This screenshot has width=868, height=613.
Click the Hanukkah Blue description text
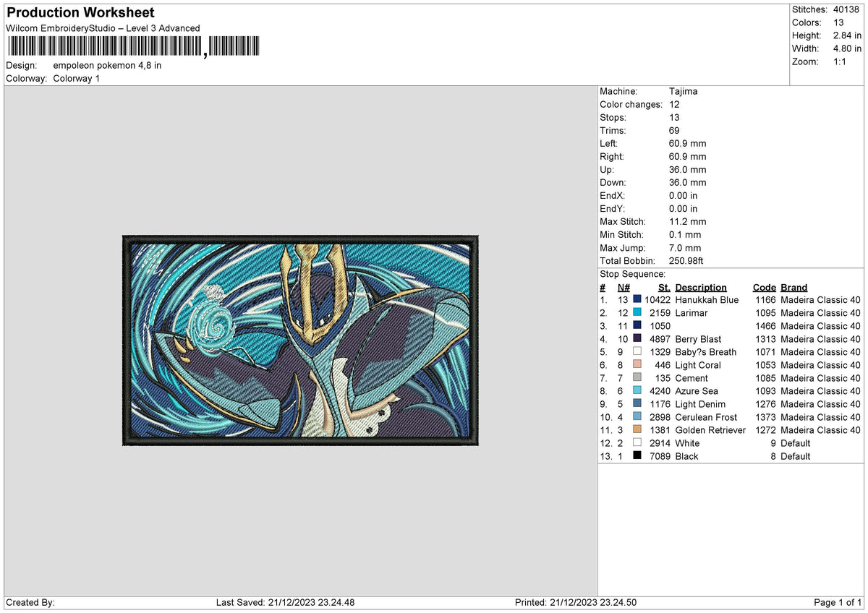pos(707,300)
